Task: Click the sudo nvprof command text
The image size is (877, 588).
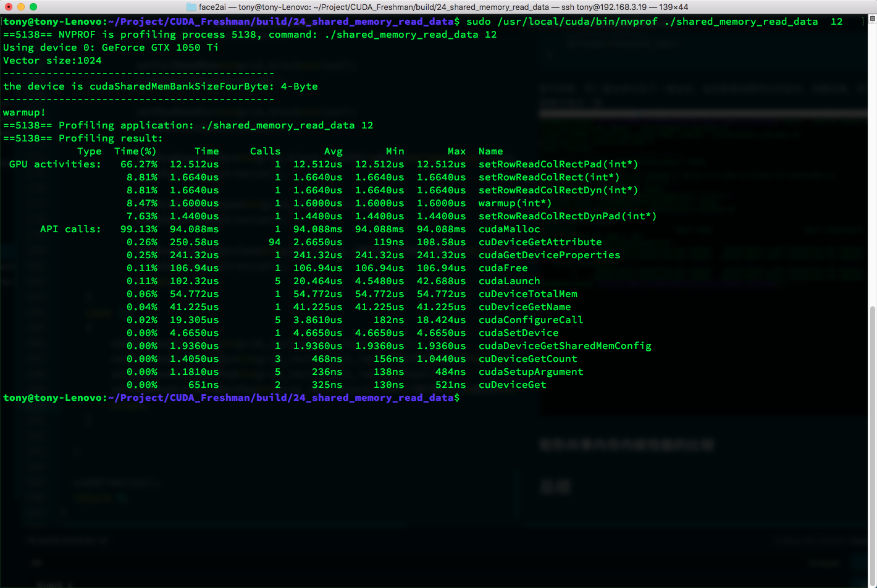Action: pyautogui.click(x=654, y=22)
